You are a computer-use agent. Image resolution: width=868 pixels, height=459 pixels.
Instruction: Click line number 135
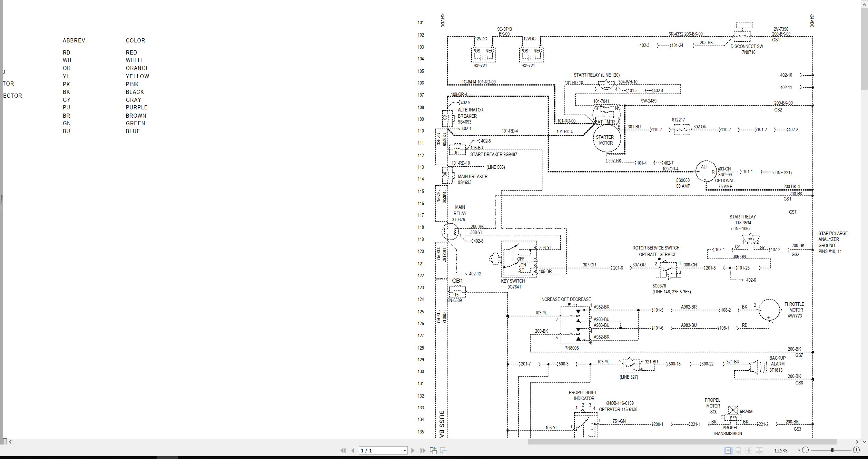421,432
